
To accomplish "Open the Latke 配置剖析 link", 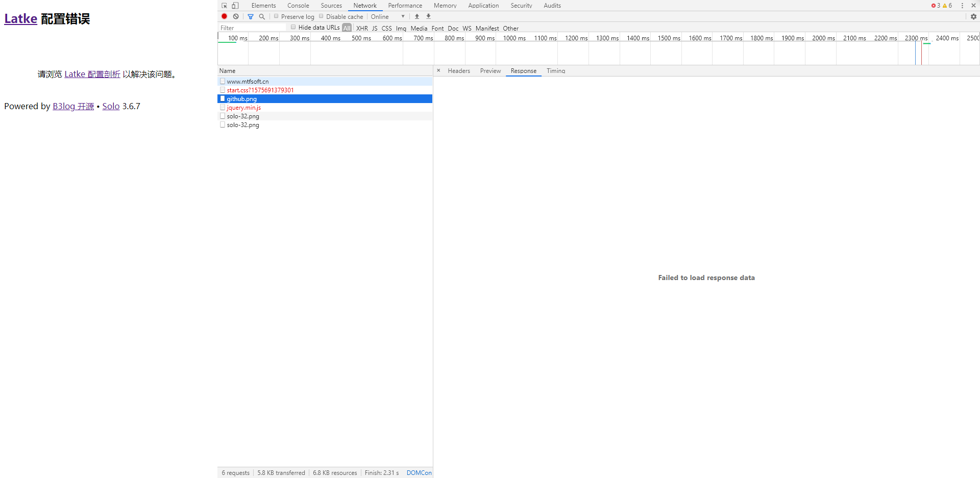I will coord(92,74).
